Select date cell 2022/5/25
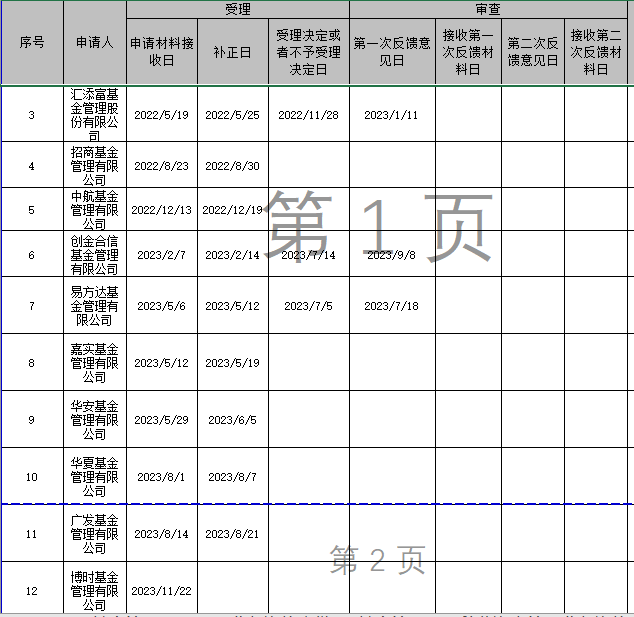Screen dimensions: 634x617 click(x=232, y=115)
